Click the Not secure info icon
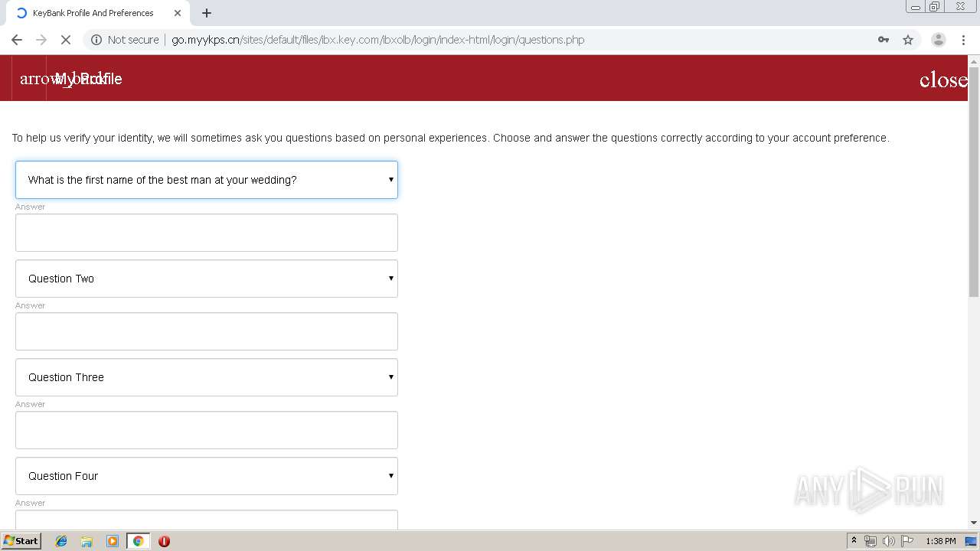 pyautogui.click(x=96, y=40)
